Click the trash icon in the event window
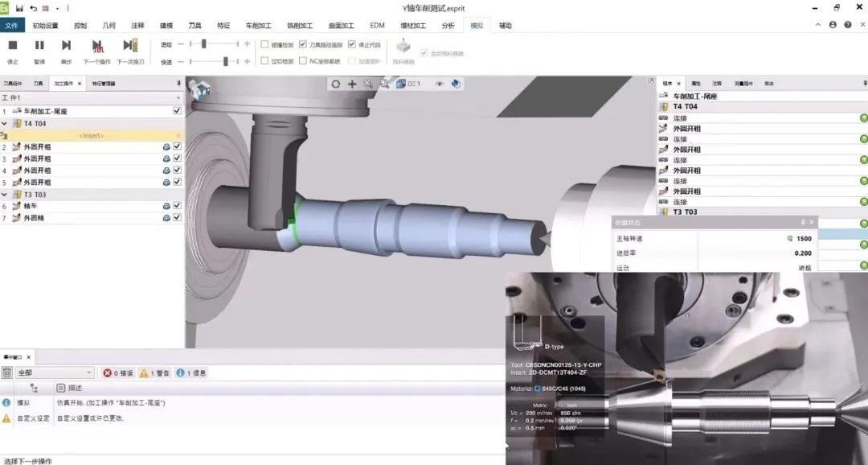 7,373
